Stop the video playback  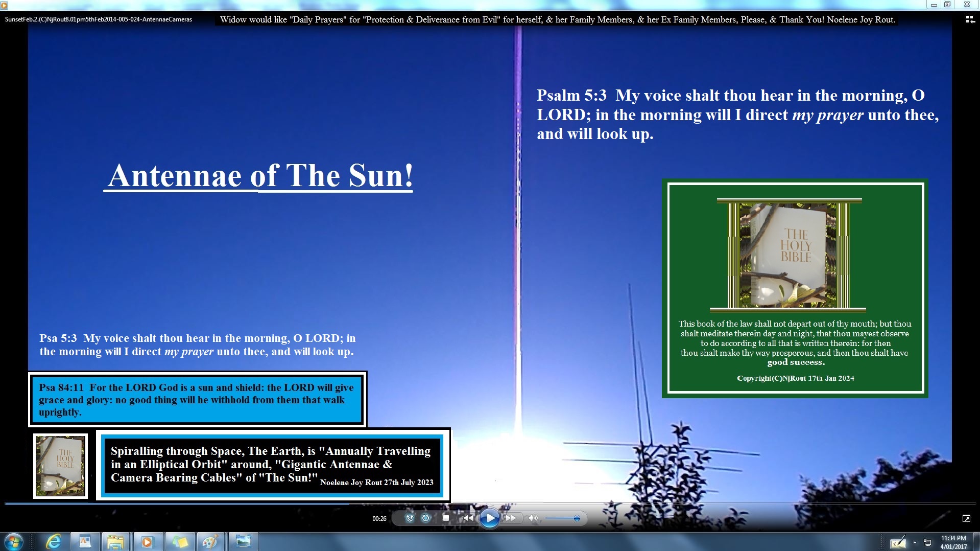[446, 518]
